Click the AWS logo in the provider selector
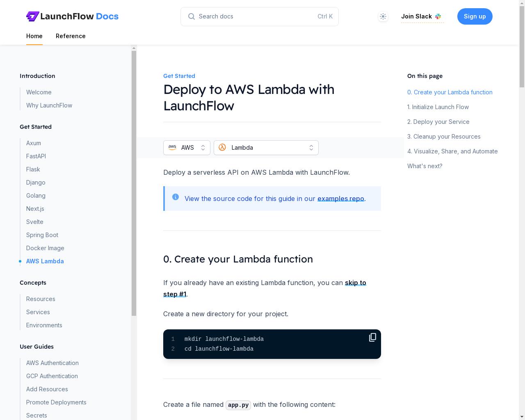The width and height of the screenshot is (525, 420). coord(172,147)
